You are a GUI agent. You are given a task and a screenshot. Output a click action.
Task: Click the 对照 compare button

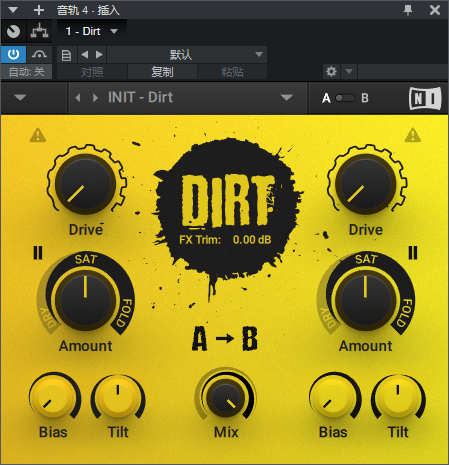coord(92,72)
